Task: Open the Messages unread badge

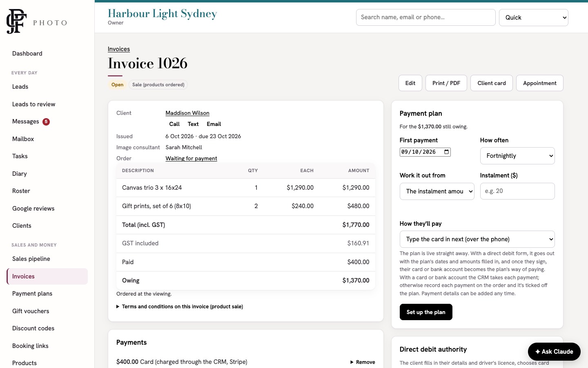Action: click(46, 121)
